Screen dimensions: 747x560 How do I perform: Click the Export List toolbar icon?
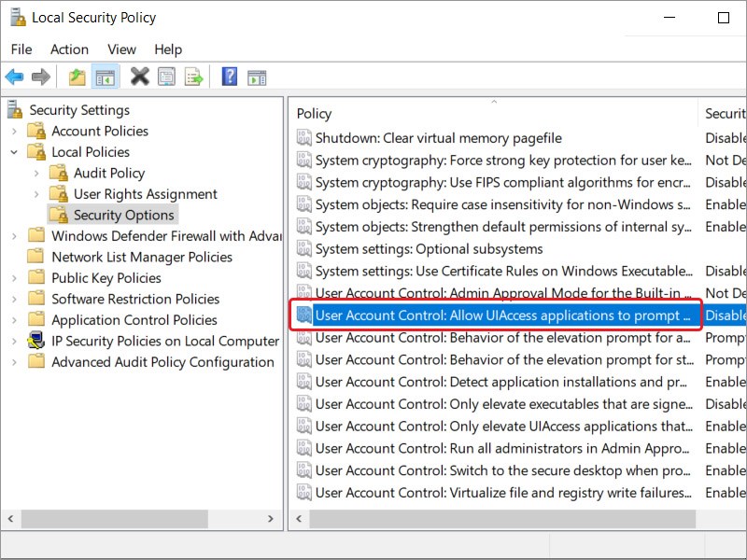point(194,77)
